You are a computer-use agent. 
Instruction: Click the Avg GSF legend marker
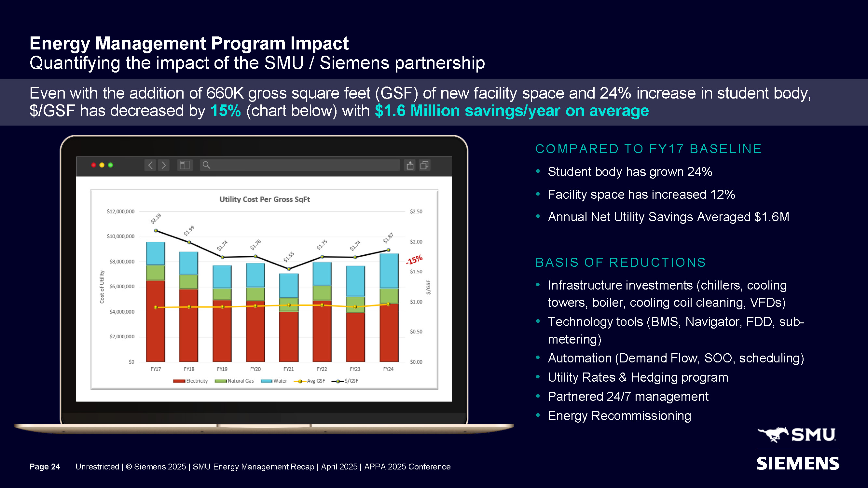coord(300,381)
